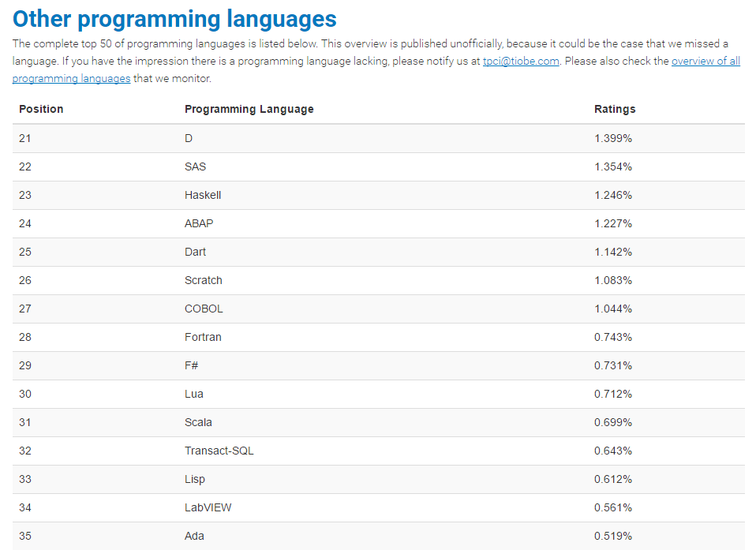Click position number 27
The width and height of the screenshot is (756, 550).
click(x=25, y=309)
